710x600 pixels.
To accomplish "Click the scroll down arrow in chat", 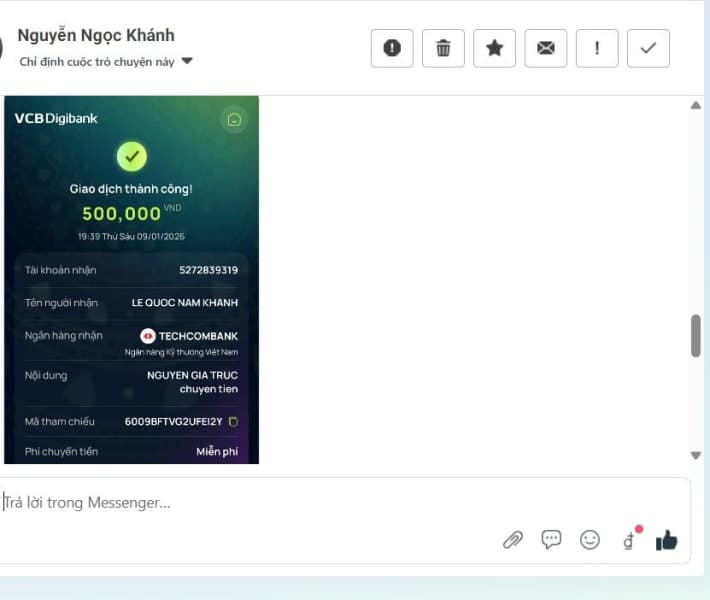I will tap(696, 455).
